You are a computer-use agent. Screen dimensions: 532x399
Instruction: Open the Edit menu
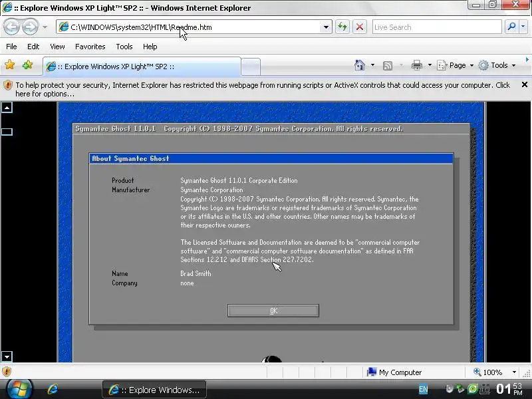[33, 47]
